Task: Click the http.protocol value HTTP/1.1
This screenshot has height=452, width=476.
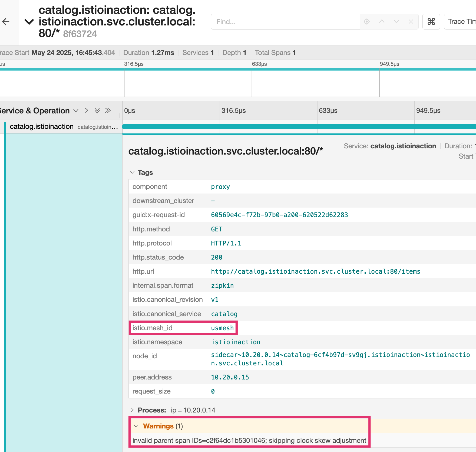Action: coord(226,243)
